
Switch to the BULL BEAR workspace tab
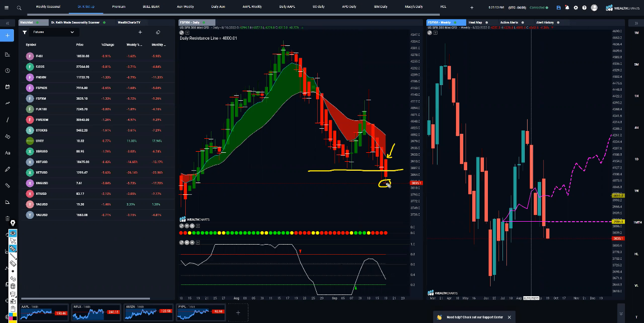pyautogui.click(x=151, y=7)
